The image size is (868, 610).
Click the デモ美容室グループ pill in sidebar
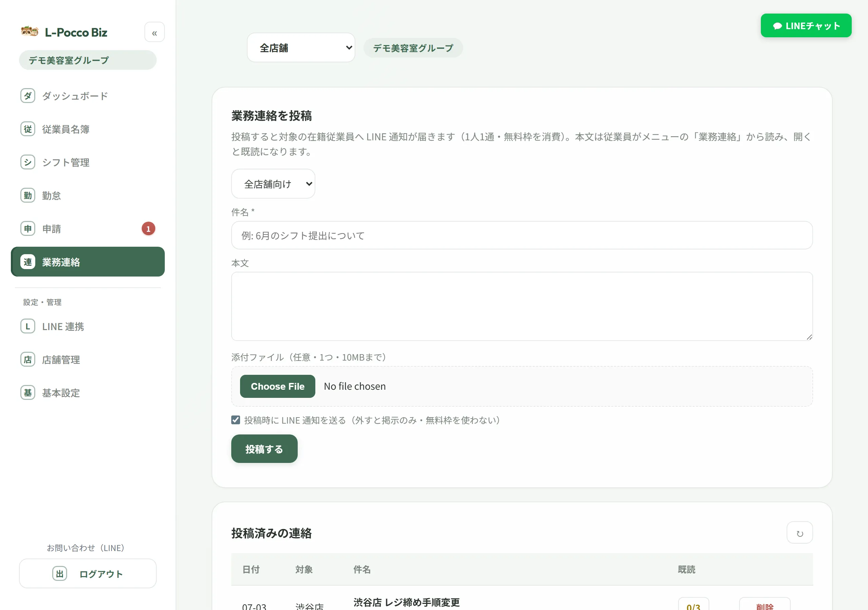tap(88, 60)
